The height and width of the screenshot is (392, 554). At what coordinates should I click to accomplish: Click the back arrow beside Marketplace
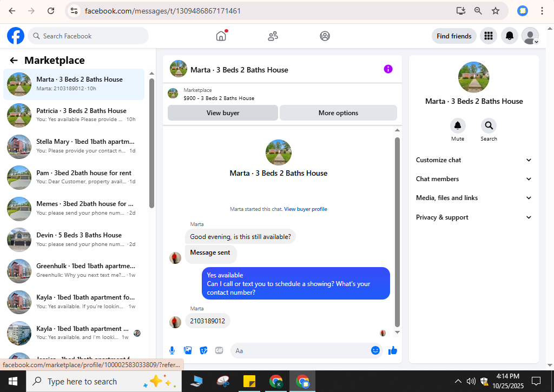pos(14,61)
